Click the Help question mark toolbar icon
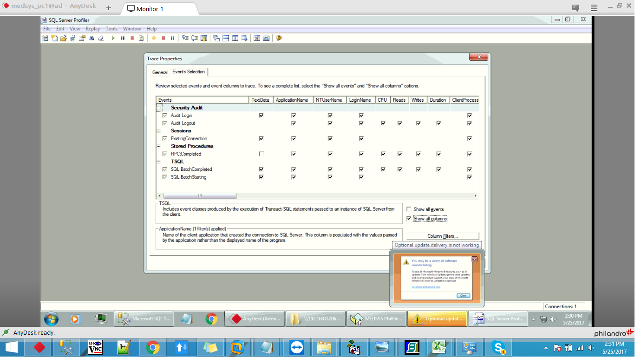The height and width of the screenshot is (364, 641). point(279,38)
